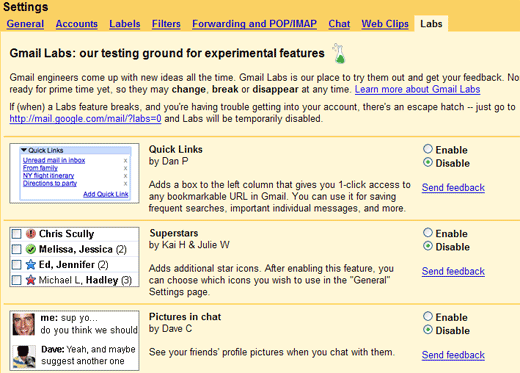This screenshot has height=373, width=520.
Task: Go to the Filters tab
Action: [x=166, y=24]
